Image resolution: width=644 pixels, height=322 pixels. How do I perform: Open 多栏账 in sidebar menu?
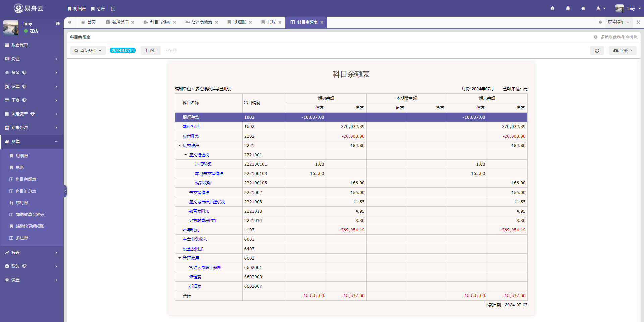click(22, 238)
